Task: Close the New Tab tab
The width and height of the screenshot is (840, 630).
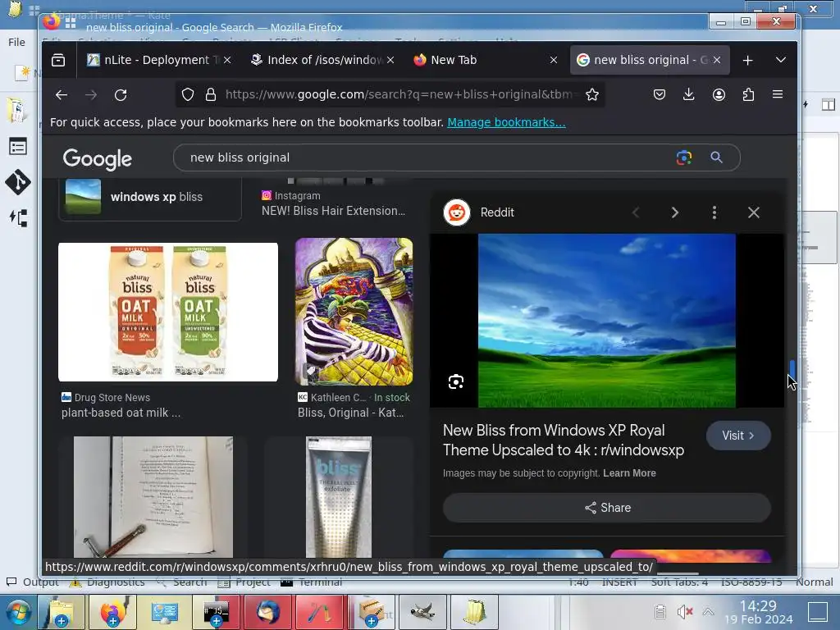Action: tap(554, 60)
